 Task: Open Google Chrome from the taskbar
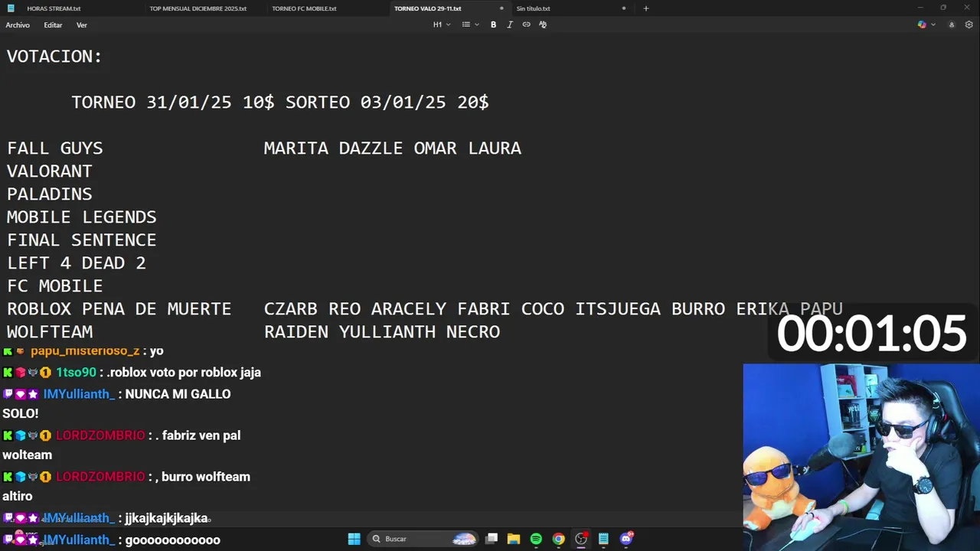click(558, 539)
